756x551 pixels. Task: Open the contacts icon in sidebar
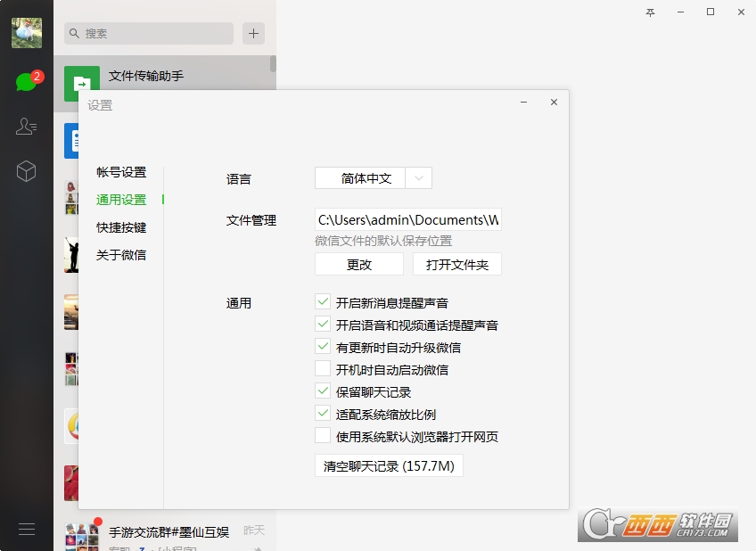pyautogui.click(x=26, y=127)
